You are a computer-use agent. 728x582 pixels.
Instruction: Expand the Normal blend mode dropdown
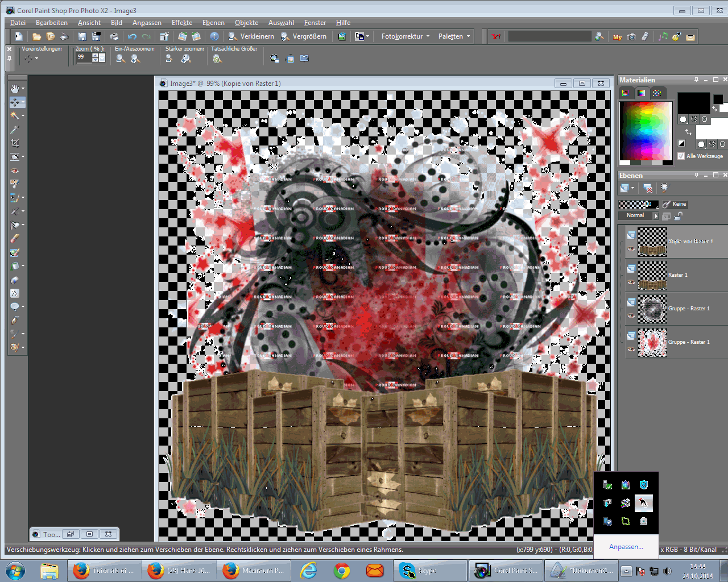(x=655, y=216)
